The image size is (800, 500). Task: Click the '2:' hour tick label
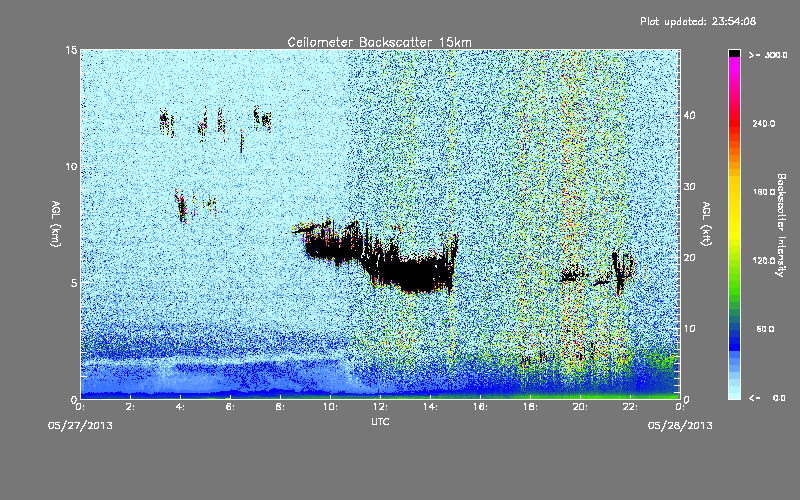[x=130, y=407]
